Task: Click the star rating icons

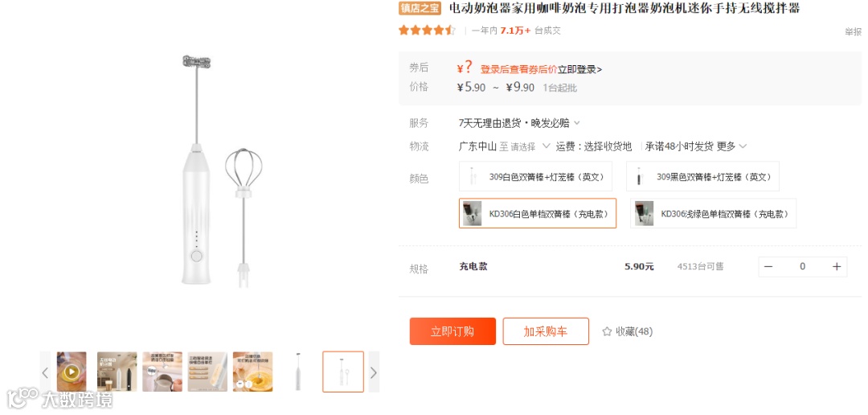Action: coord(427,31)
